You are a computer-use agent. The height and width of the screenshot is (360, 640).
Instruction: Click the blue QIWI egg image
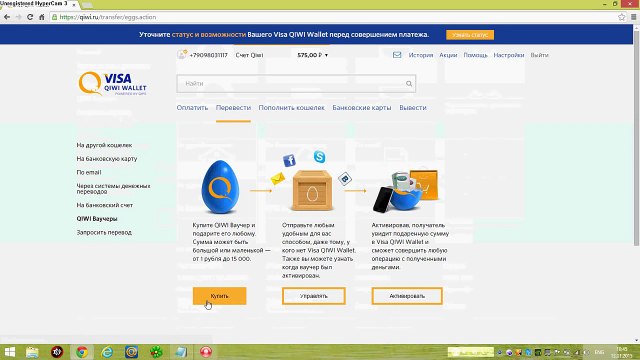[x=220, y=187]
